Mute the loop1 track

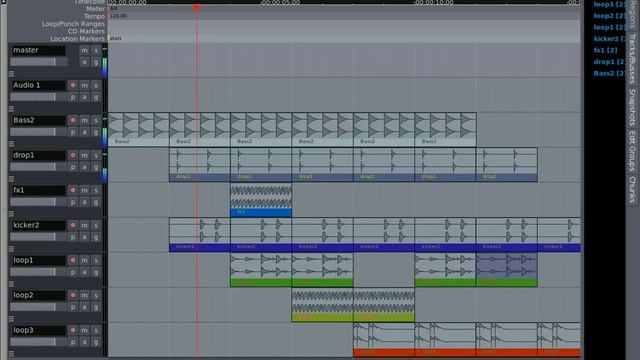pyautogui.click(x=84, y=260)
